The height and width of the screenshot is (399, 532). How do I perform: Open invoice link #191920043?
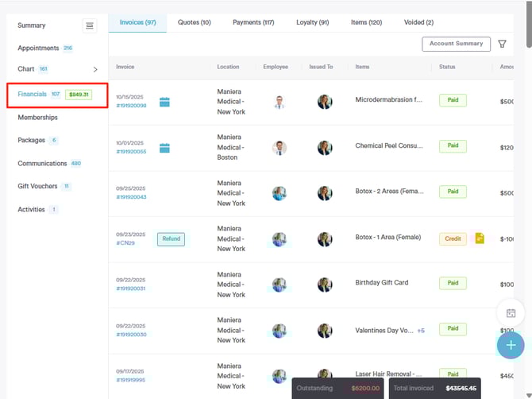tap(131, 197)
